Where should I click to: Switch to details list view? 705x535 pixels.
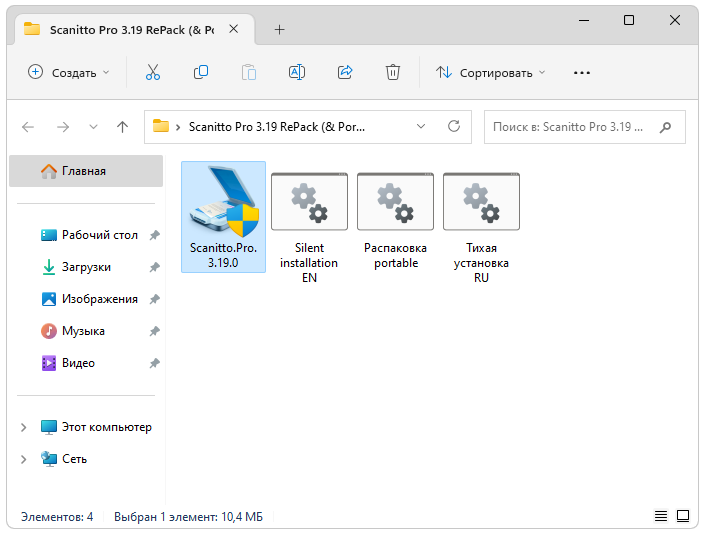click(660, 516)
